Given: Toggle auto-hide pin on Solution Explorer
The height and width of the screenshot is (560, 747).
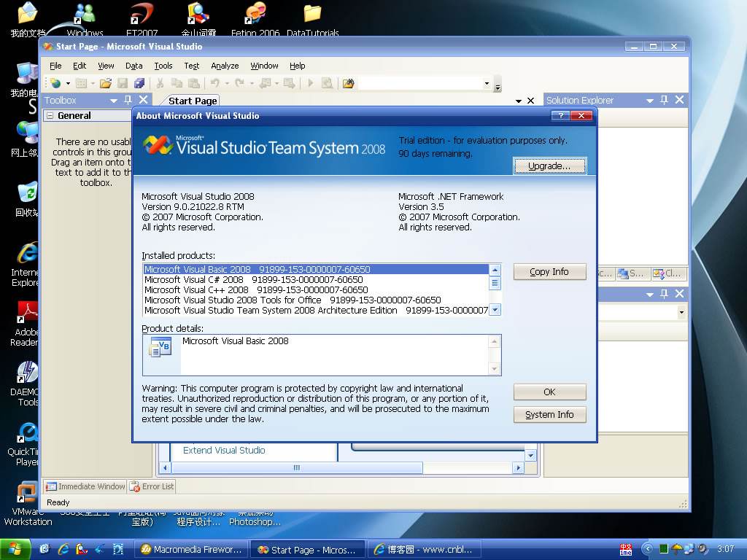Looking at the screenshot, I should point(664,100).
